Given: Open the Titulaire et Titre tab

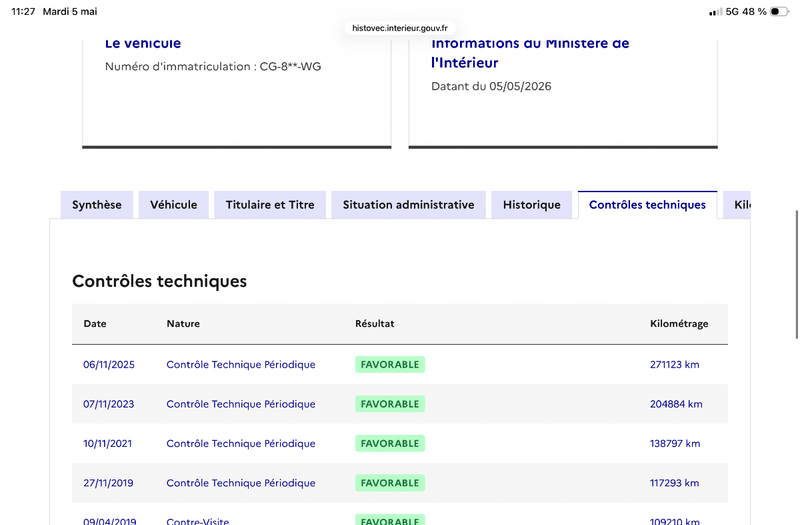Looking at the screenshot, I should coord(270,205).
